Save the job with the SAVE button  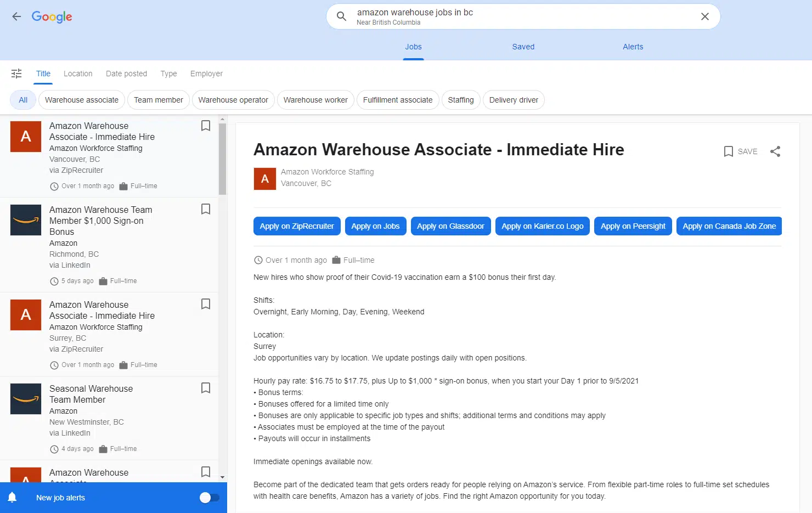coord(740,151)
